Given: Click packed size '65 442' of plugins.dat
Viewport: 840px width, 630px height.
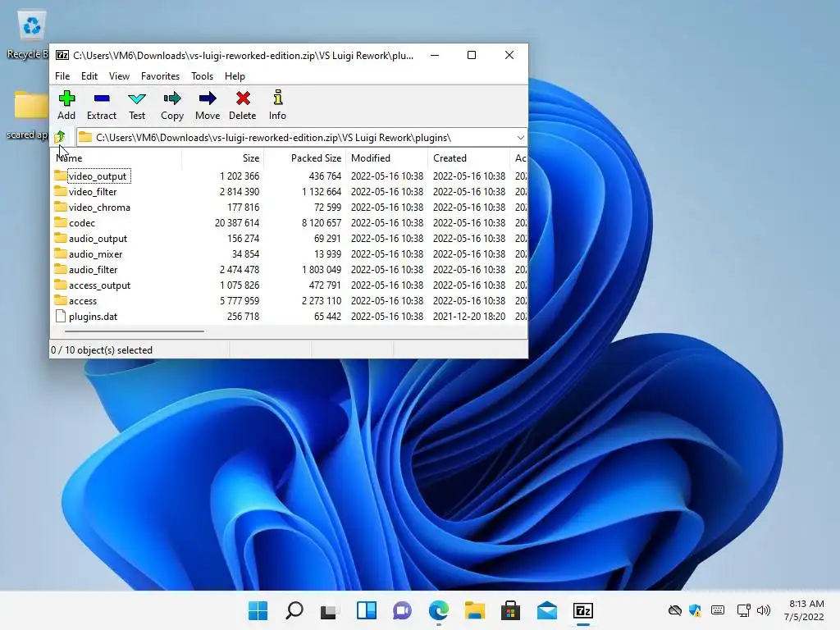Looking at the screenshot, I should 327,317.
